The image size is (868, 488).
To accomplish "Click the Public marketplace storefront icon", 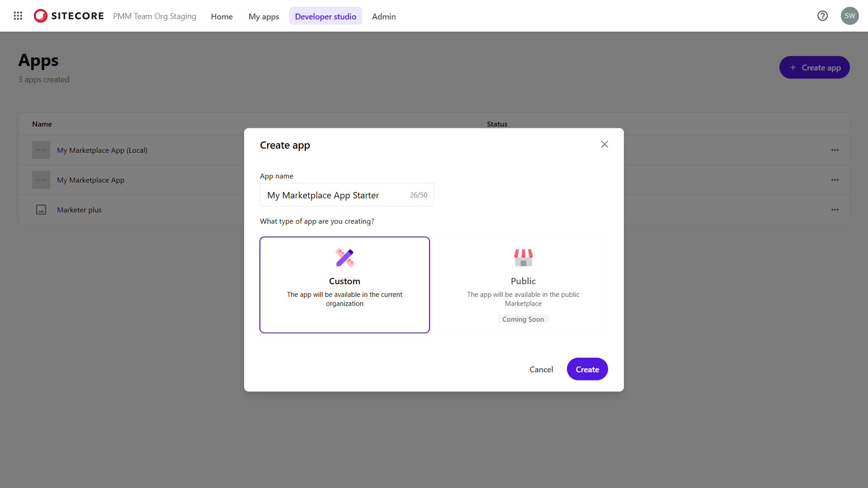I will (523, 258).
